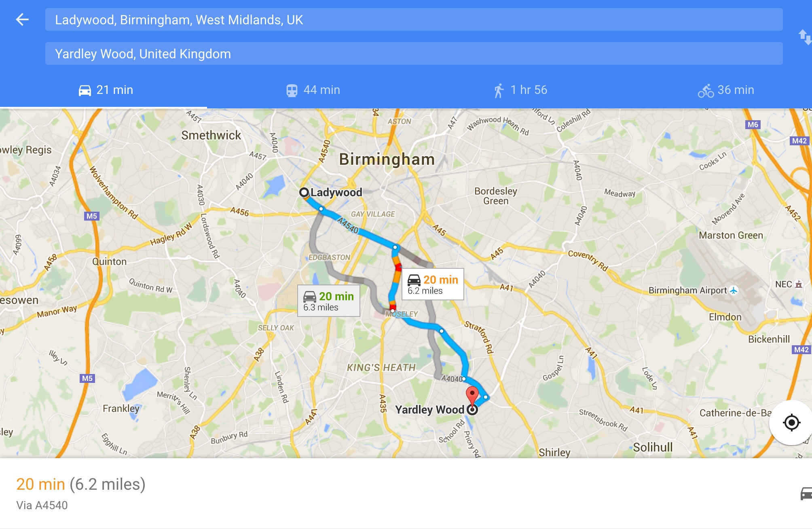Screen dimensions: 812x529
Task: Tap the Birmingham Airport plane icon
Action: [x=734, y=290]
